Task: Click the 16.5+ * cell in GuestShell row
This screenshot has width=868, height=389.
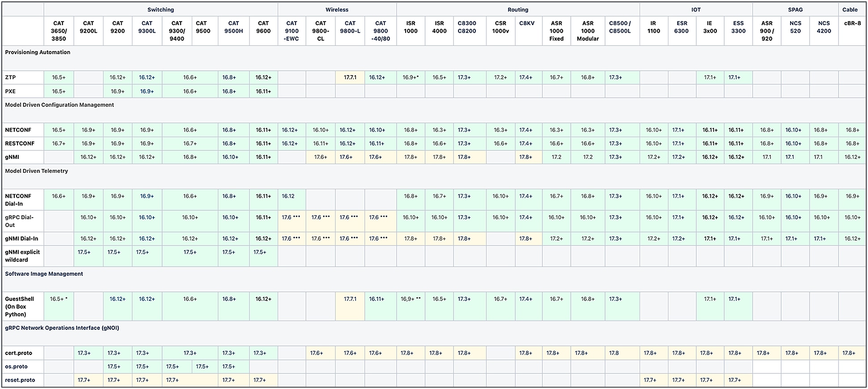Action: point(59,307)
